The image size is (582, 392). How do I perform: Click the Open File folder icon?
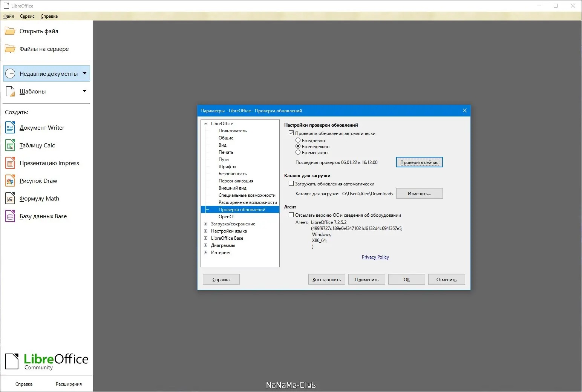(10, 31)
